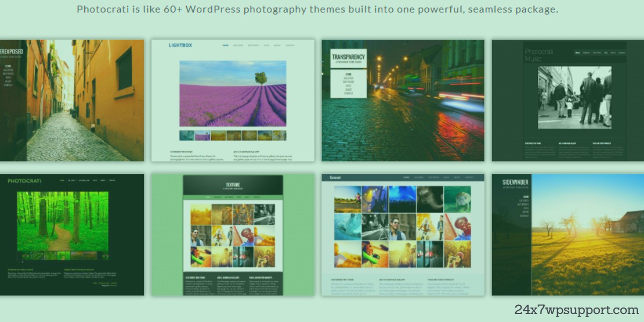644x322 pixels.
Task: Click the lavender field main image in Lightbox
Action: 233,93
